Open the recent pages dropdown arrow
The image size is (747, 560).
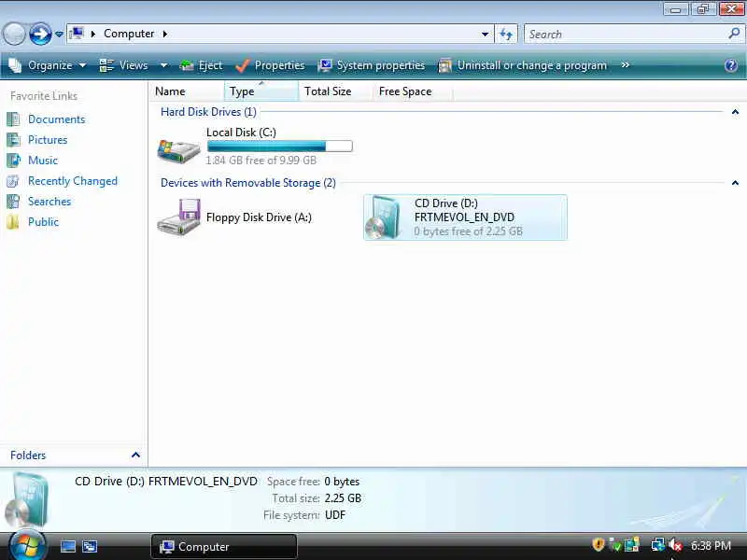pos(59,34)
